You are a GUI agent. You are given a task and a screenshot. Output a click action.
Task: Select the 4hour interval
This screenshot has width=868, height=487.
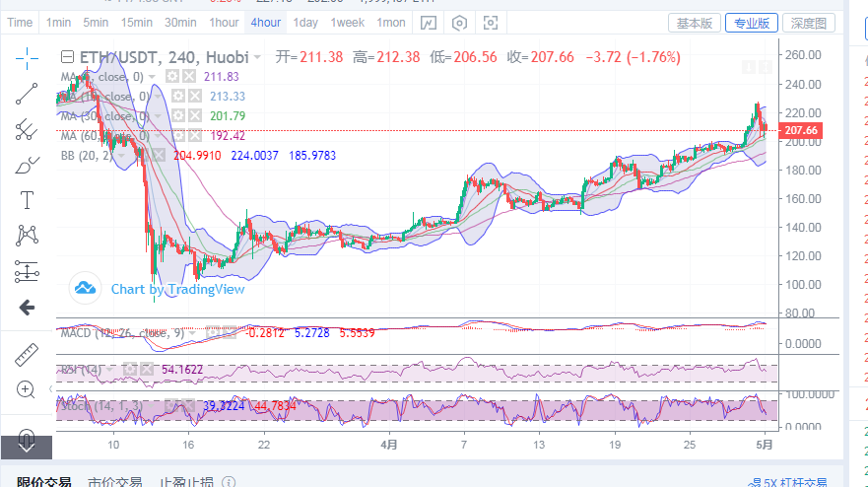coord(266,23)
